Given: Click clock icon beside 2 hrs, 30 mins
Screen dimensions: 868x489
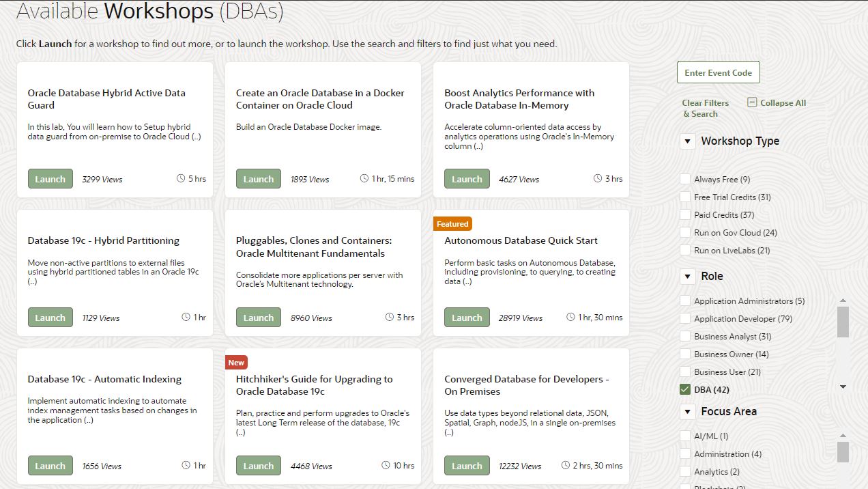Looking at the screenshot, I should point(566,466).
